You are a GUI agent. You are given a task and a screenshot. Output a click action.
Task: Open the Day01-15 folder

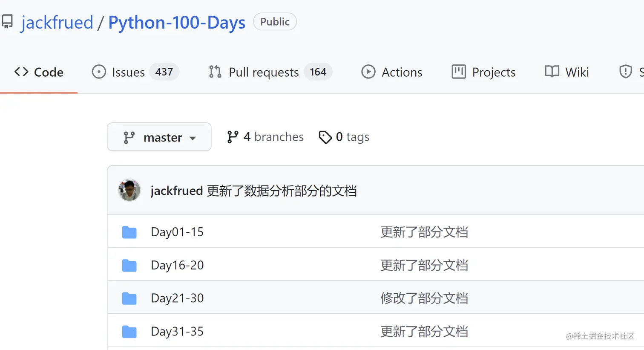pos(177,232)
